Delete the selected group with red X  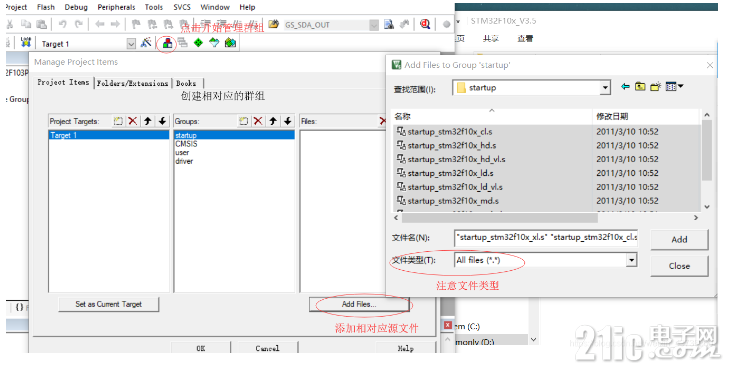tap(258, 121)
